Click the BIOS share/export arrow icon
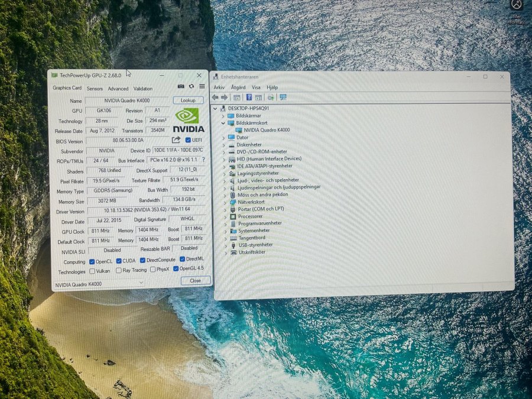This screenshot has width=532, height=399. pos(176,140)
